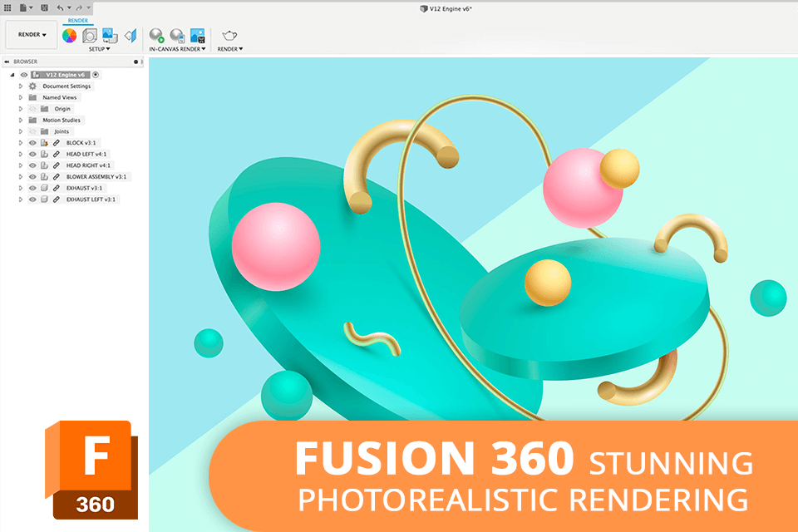Click the Document Settings gear icon
Image resolution: width=798 pixels, height=532 pixels.
32,86
